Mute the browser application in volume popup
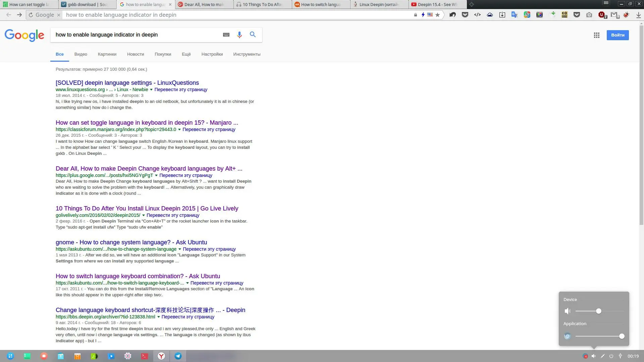Screen dimensions: 644x362 point(568,336)
